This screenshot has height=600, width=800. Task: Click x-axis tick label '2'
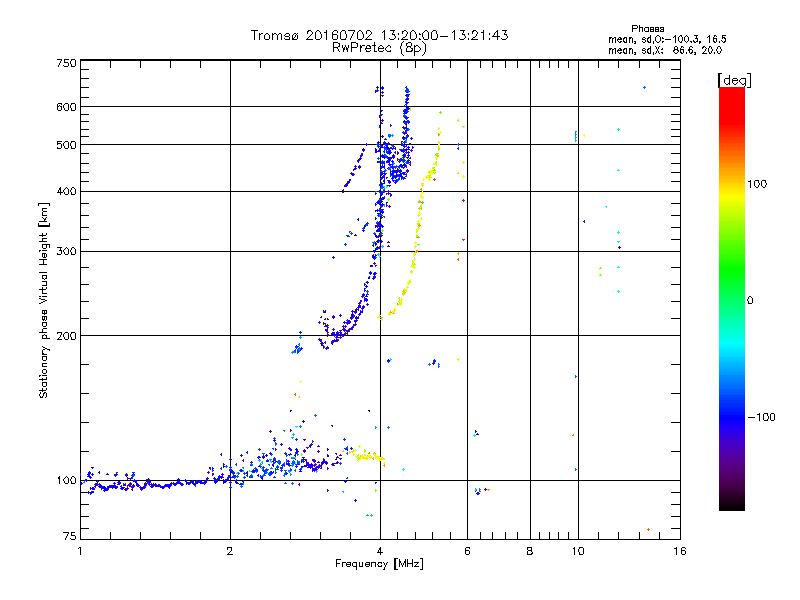(230, 551)
